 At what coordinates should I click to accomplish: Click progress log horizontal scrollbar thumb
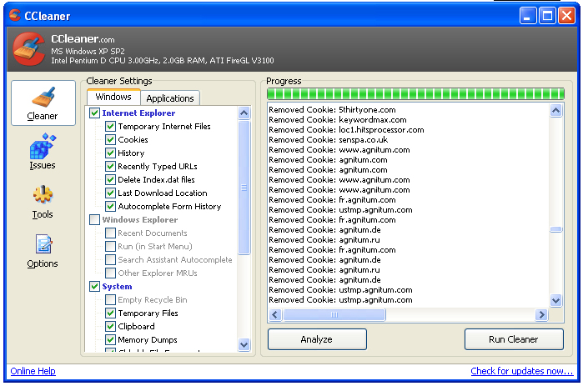click(x=334, y=315)
